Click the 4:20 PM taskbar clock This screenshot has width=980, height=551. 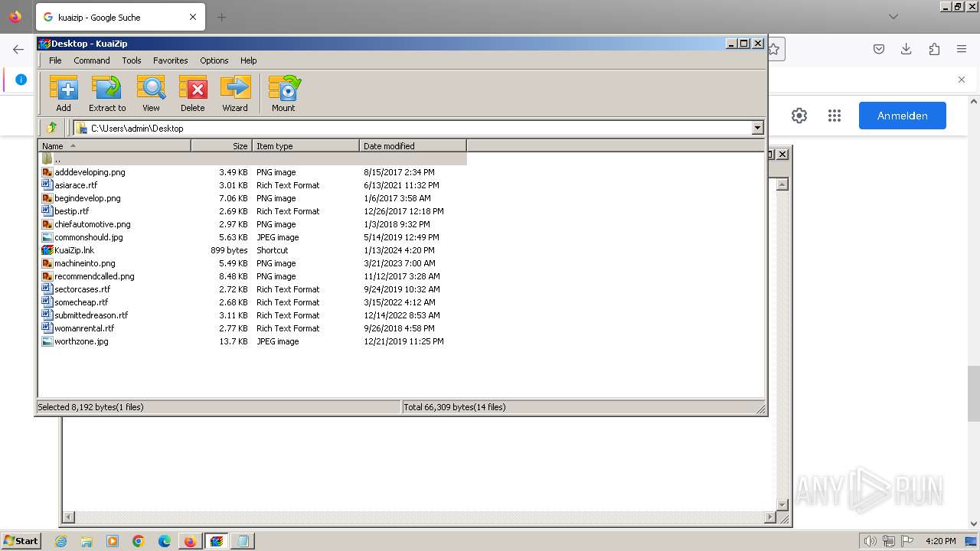[x=940, y=541]
